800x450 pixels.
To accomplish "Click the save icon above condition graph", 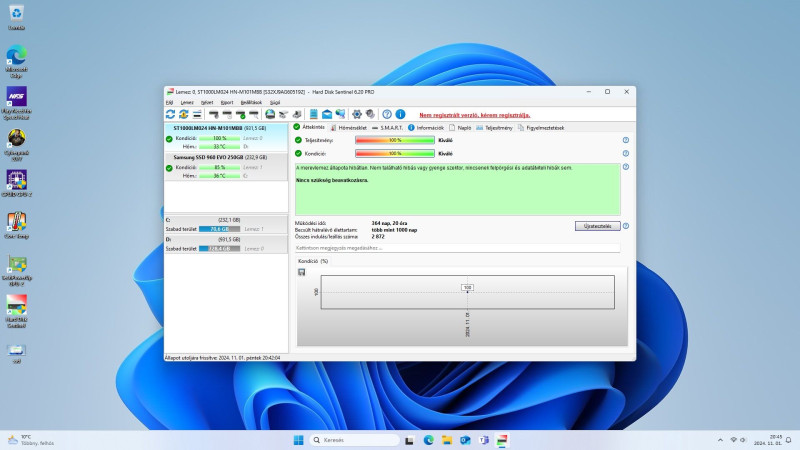I will coord(302,272).
